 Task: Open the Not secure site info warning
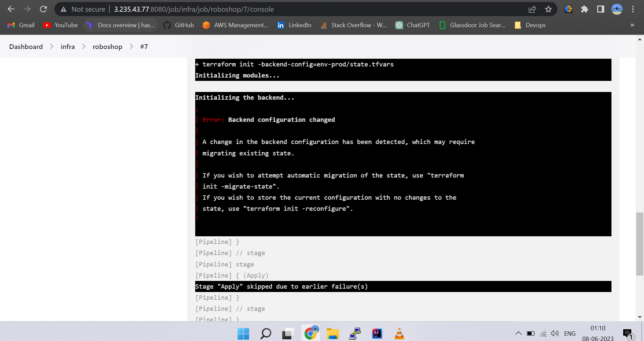pos(83,9)
